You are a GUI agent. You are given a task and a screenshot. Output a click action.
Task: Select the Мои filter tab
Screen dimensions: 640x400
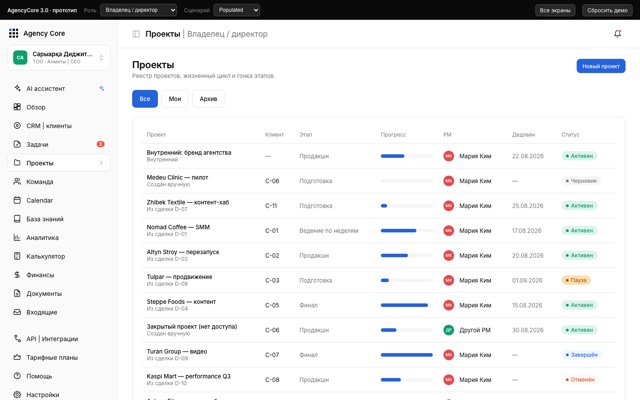pyautogui.click(x=175, y=99)
